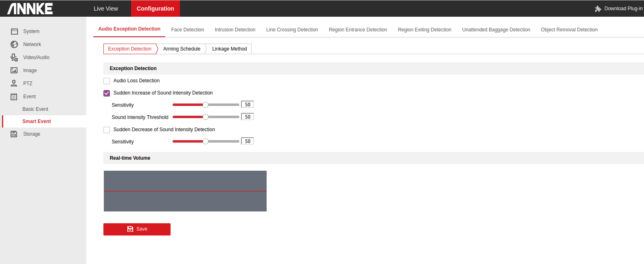Click the Video/Audio microphone icon
The image size is (644, 264).
coord(14,57)
